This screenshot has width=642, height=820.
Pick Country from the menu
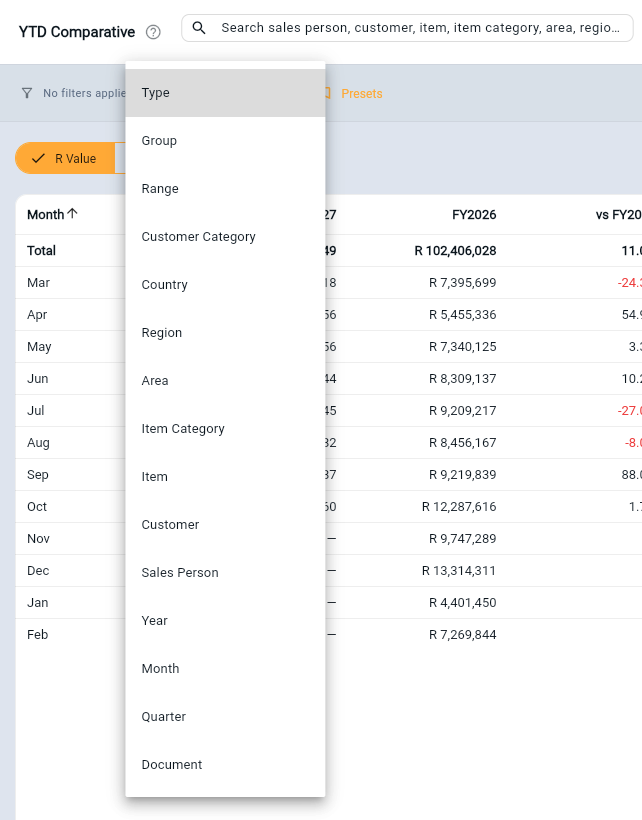point(225,285)
